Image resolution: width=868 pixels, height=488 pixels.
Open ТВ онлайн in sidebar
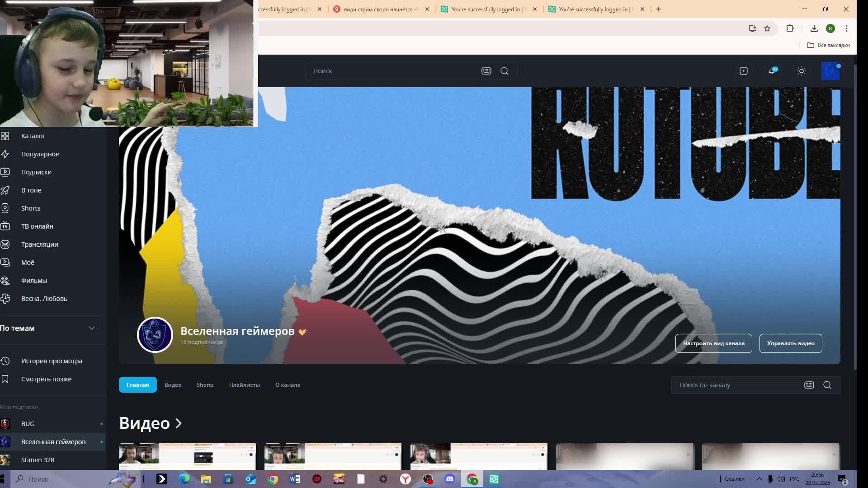point(37,226)
